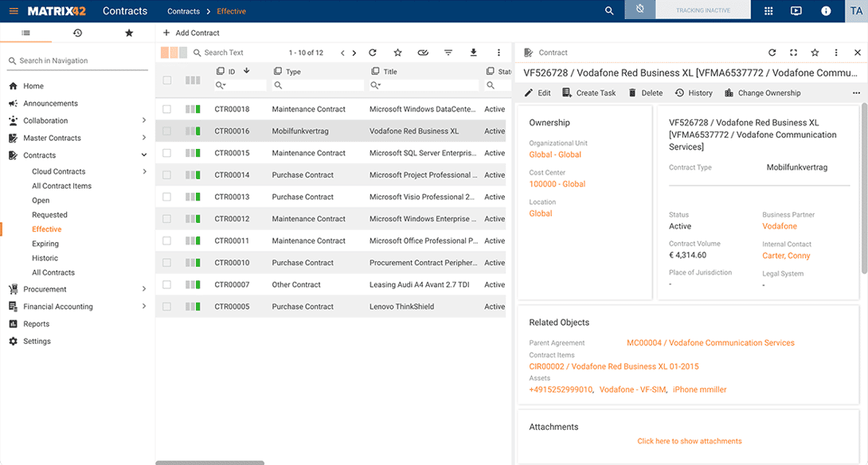
Task: Select the checkbox for row CTR00016
Action: click(x=166, y=131)
